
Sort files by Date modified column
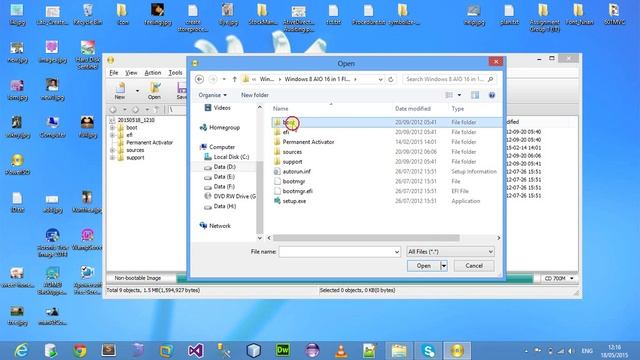pos(413,109)
